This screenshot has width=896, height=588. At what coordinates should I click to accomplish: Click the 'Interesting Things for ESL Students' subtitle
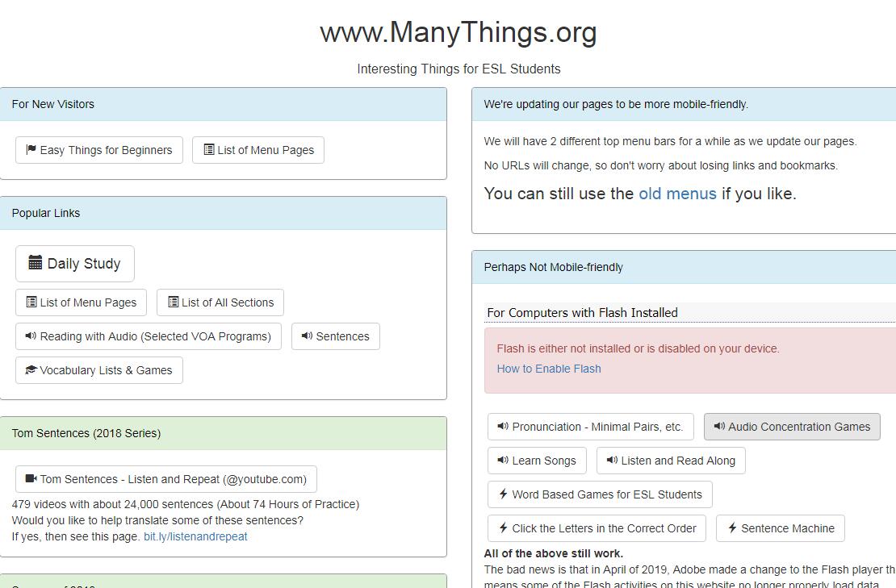(458, 69)
